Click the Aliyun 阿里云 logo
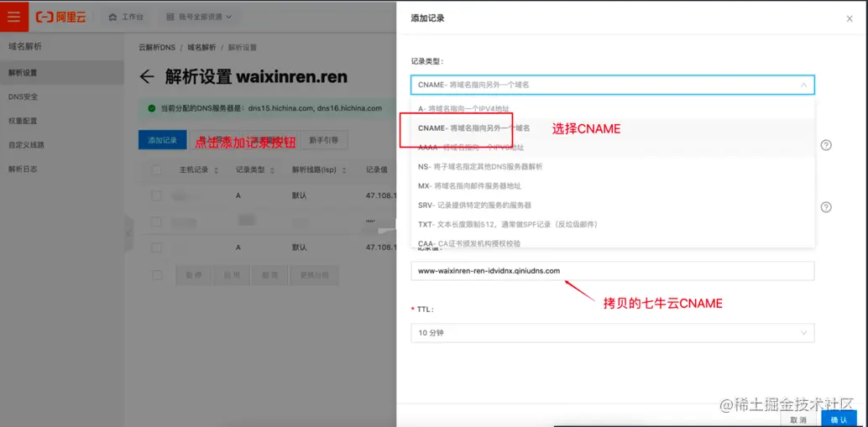This screenshot has width=868, height=427. pyautogui.click(x=61, y=17)
